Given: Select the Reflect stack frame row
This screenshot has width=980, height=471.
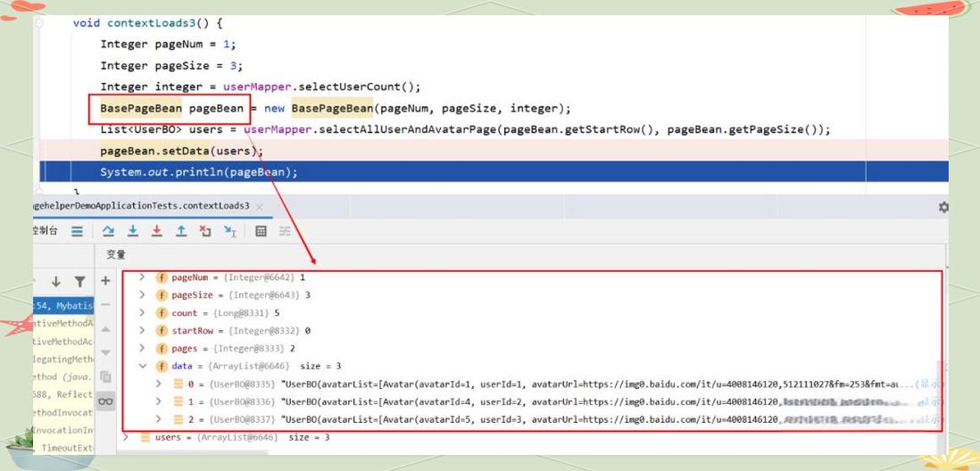Looking at the screenshot, I should pos(63,394).
